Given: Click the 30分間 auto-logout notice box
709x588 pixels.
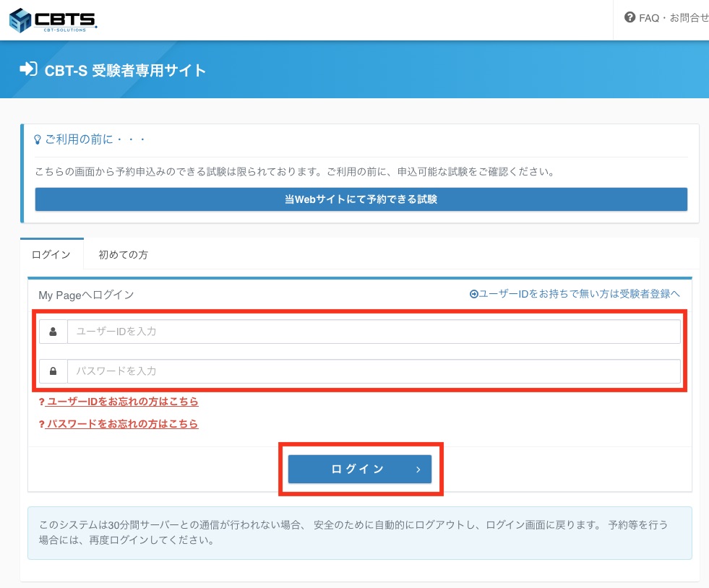Looking at the screenshot, I should click(359, 532).
